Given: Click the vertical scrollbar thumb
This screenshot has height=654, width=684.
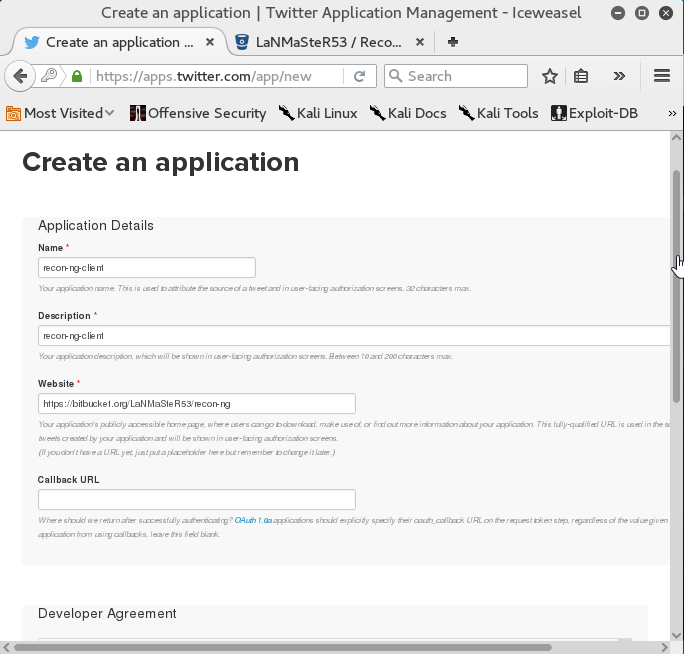Looking at the screenshot, I should tap(677, 287).
